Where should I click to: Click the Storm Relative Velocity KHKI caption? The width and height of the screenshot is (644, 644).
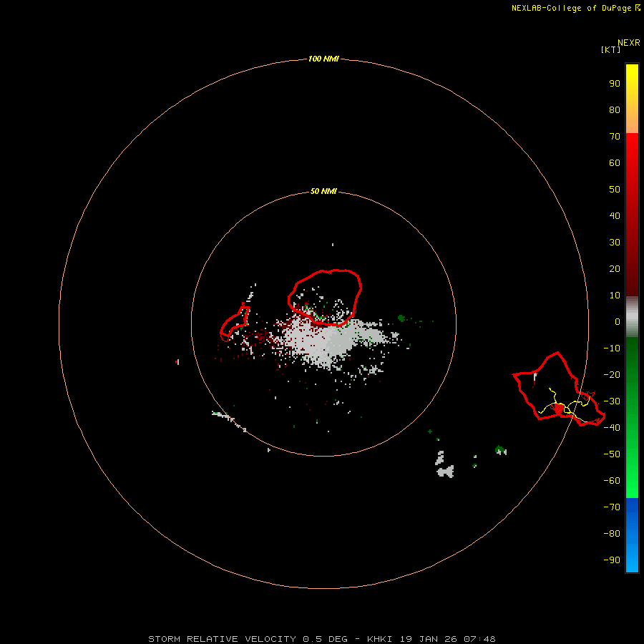coord(321,639)
